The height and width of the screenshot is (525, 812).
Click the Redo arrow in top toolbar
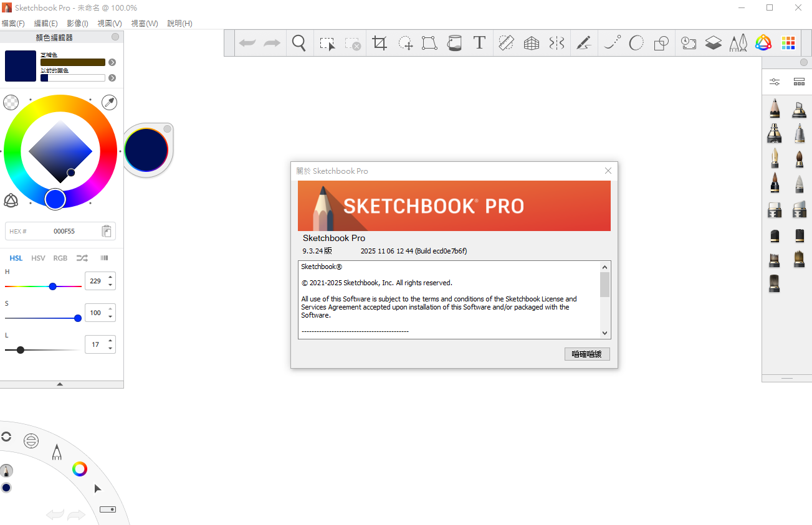[x=272, y=43]
